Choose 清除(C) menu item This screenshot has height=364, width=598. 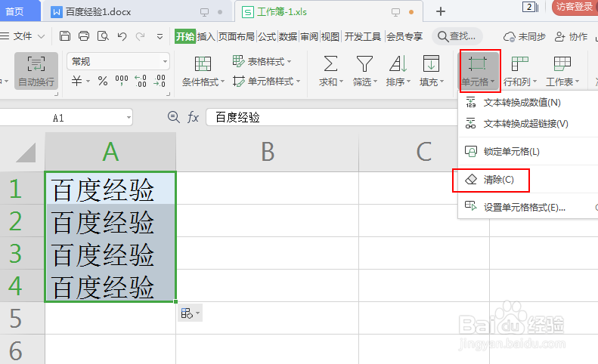pyautogui.click(x=528, y=180)
